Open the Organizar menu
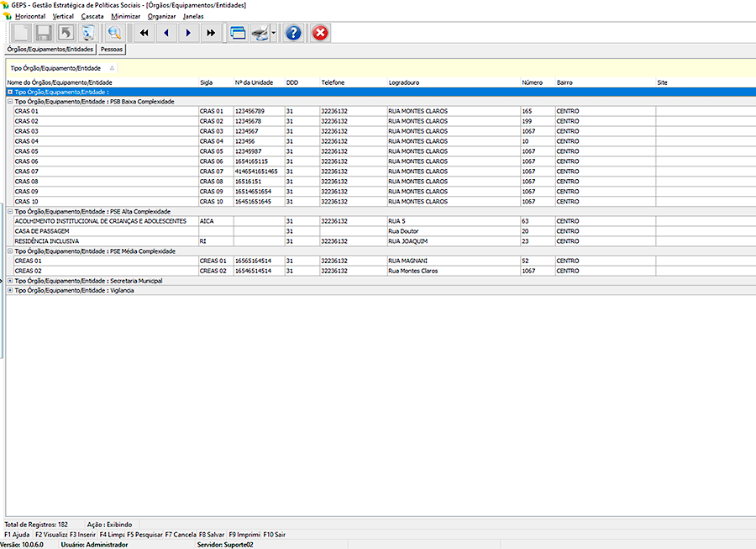The width and height of the screenshot is (756, 549). pos(161,17)
